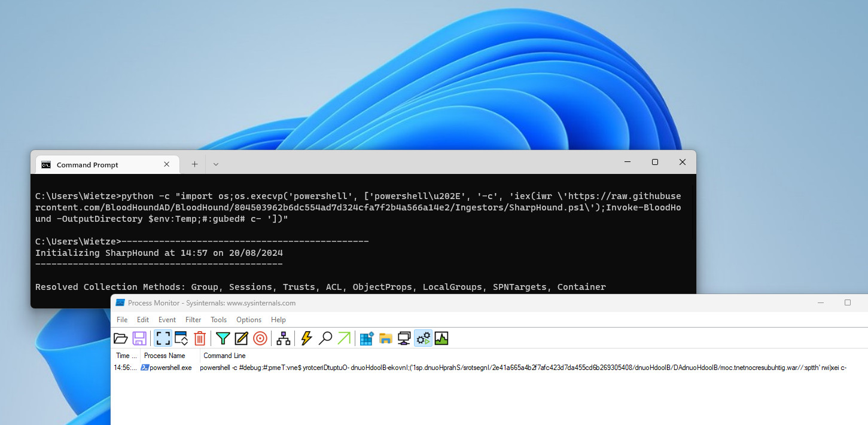The height and width of the screenshot is (425, 868).
Task: Open Find with the magnifying glass icon
Action: pos(325,338)
